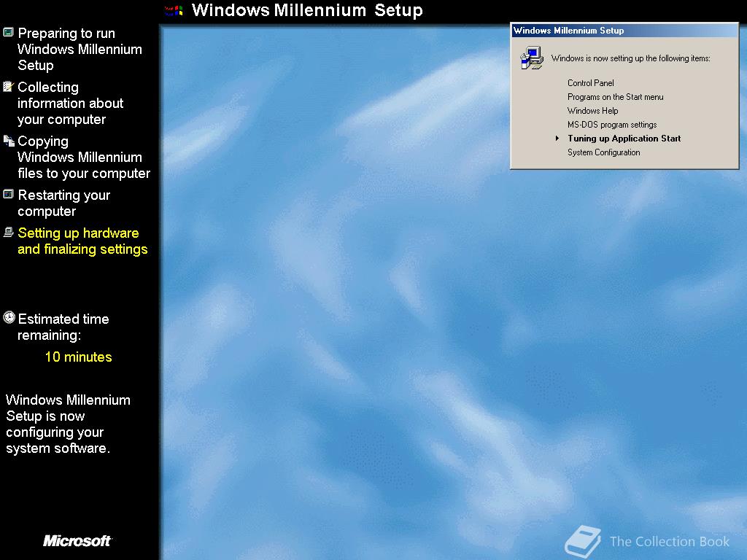Viewport: 747px width, 560px height.
Task: Click the Copying files step icon
Action: (9, 141)
